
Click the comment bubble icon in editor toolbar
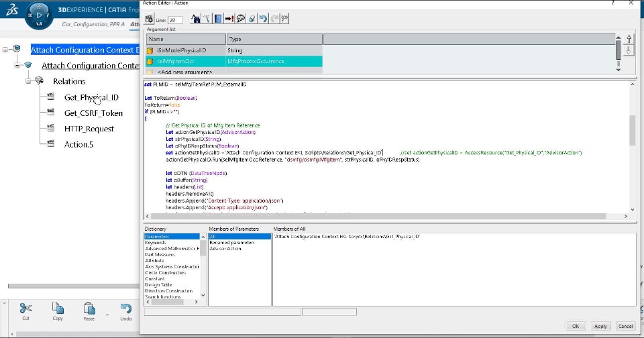tap(240, 19)
